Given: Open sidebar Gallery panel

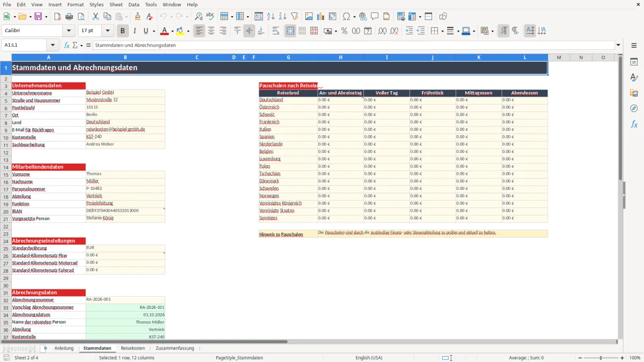Looking at the screenshot, I should [x=634, y=93].
